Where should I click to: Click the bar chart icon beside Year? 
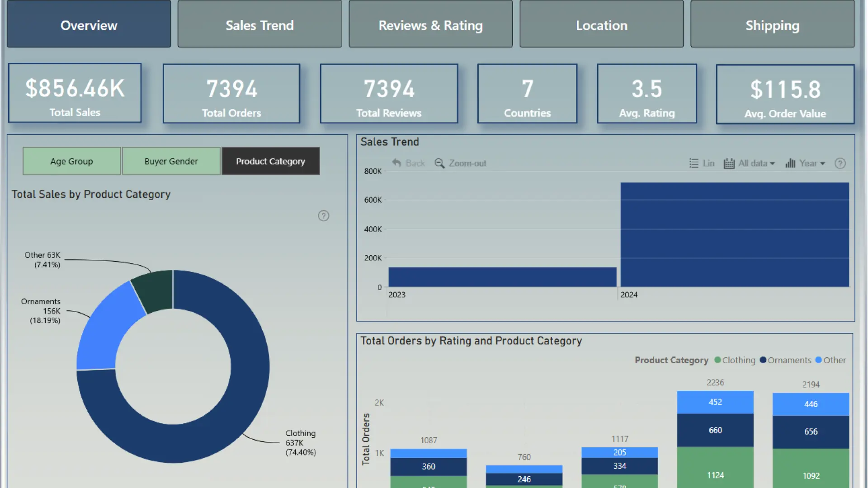point(790,163)
